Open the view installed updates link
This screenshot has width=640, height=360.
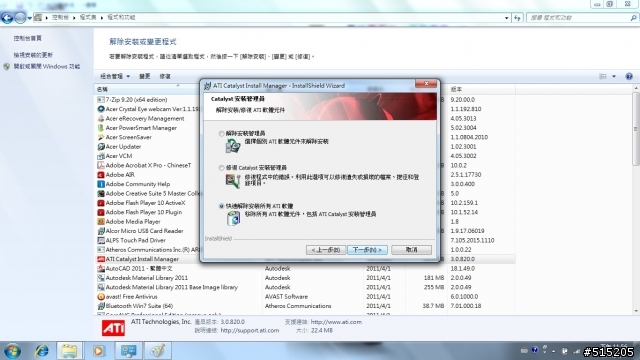click(x=33, y=55)
